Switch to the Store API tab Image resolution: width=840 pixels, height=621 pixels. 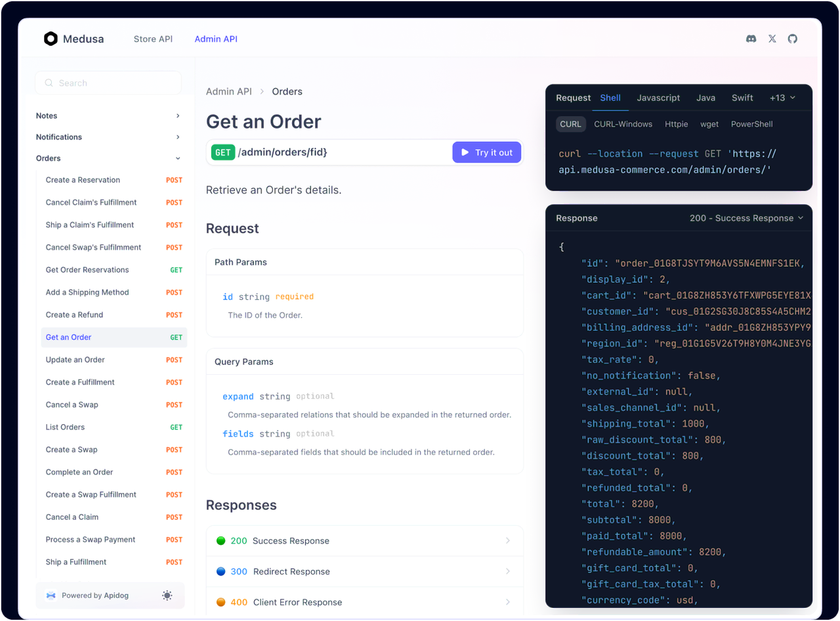pyautogui.click(x=153, y=39)
